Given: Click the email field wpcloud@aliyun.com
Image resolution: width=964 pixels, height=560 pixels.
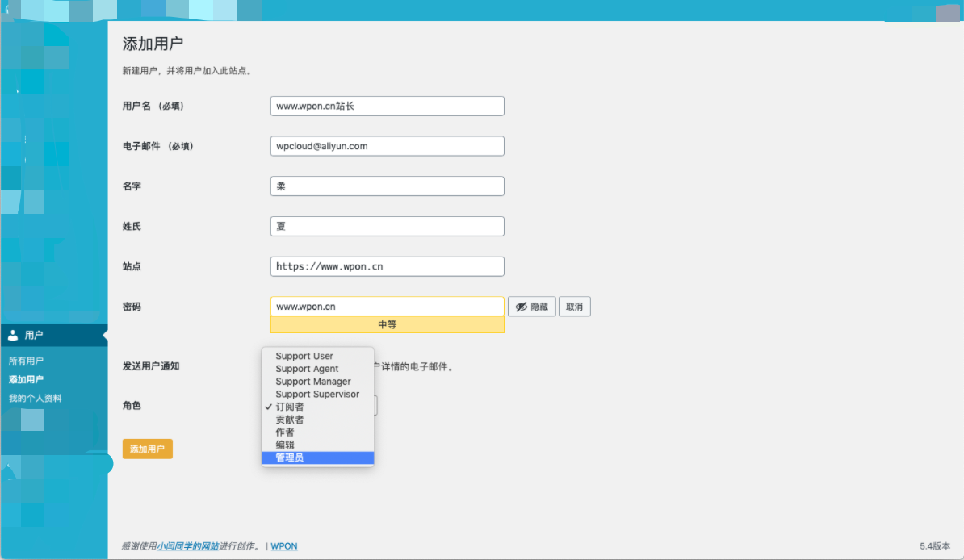Looking at the screenshot, I should (x=388, y=146).
